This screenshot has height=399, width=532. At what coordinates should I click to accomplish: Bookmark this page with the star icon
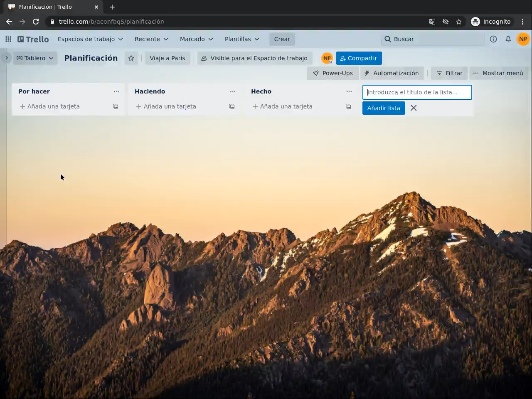point(459,22)
